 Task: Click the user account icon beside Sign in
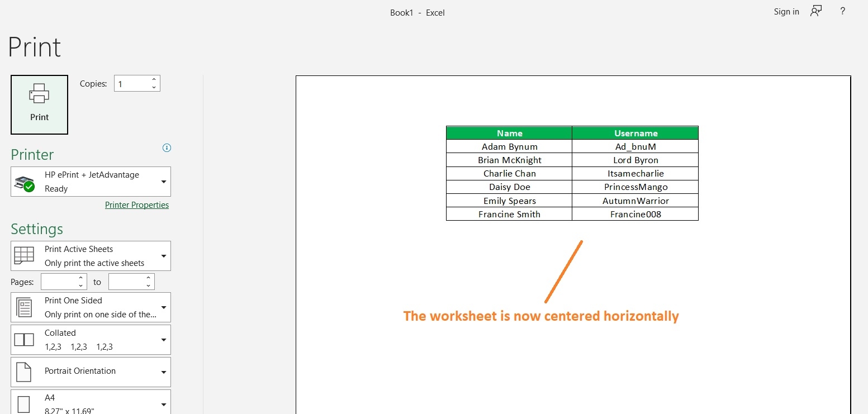tap(815, 11)
